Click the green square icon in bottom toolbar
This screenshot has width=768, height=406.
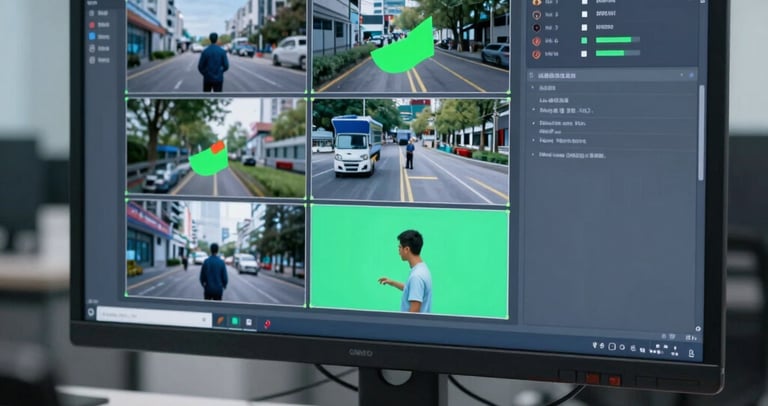235,321
